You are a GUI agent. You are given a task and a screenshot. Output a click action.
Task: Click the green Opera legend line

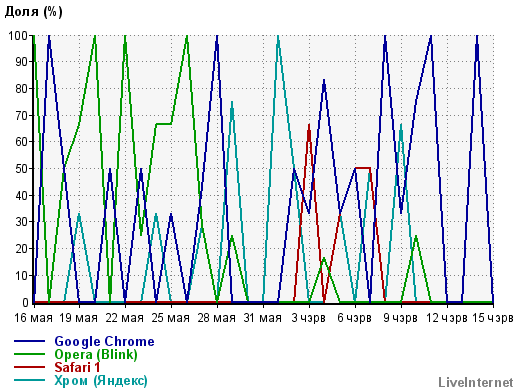pyautogui.click(x=29, y=354)
